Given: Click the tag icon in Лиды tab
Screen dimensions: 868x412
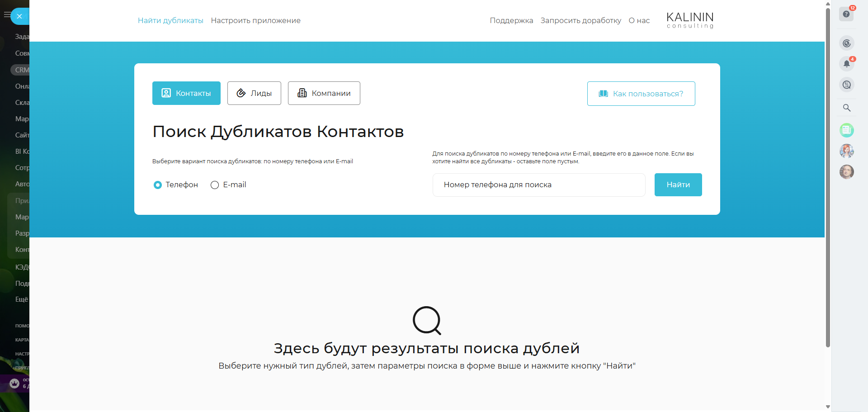Looking at the screenshot, I should 241,93.
